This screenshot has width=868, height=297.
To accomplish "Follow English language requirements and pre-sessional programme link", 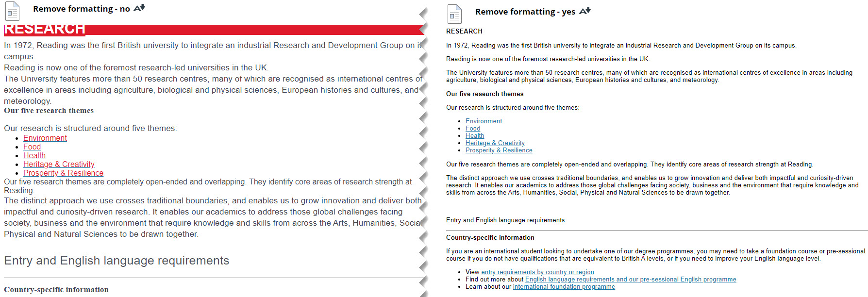I will click(x=631, y=280).
